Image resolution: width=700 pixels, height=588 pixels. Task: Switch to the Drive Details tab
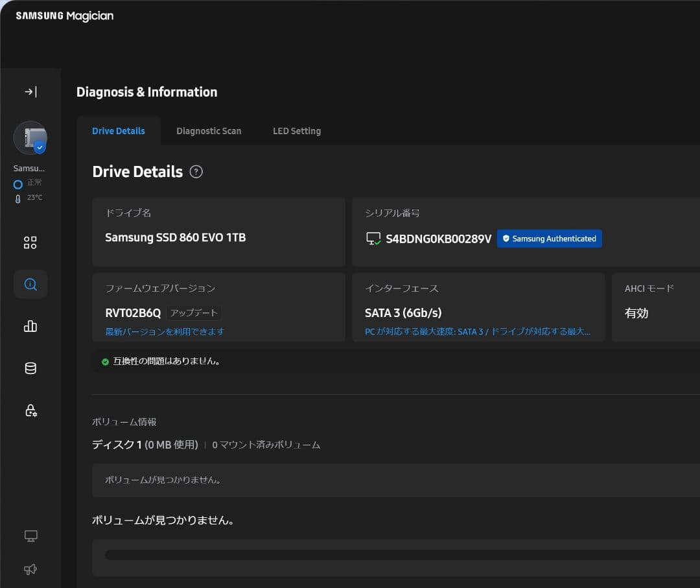pos(119,131)
